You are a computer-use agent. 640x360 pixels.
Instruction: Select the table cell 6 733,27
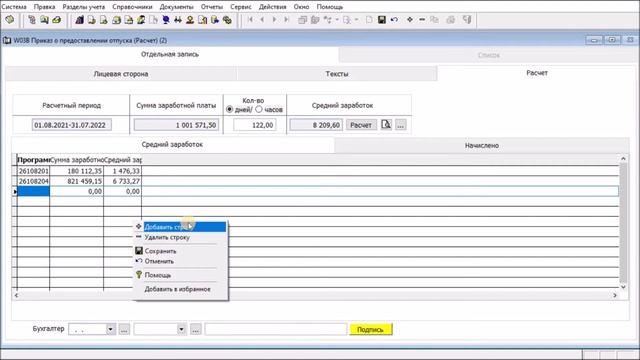pos(122,181)
